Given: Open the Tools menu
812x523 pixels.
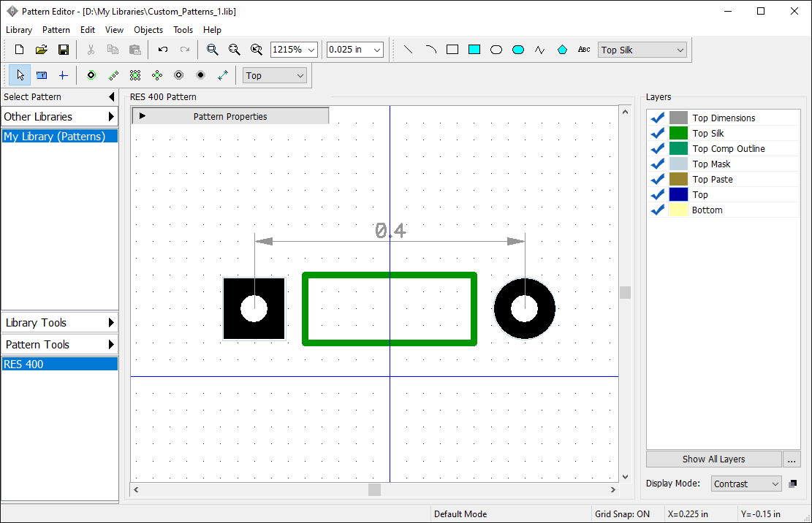Looking at the screenshot, I should 183,30.
